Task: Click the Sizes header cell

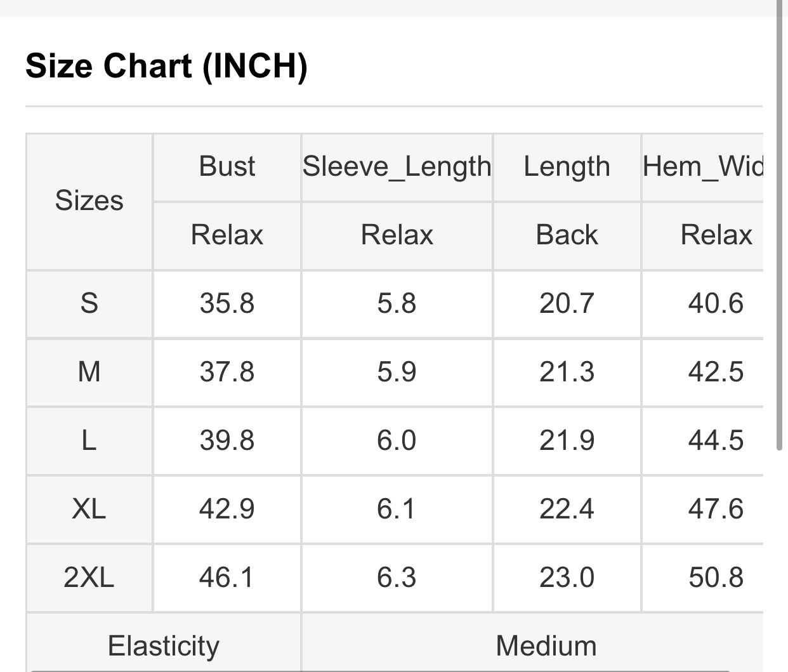Action: 89,201
